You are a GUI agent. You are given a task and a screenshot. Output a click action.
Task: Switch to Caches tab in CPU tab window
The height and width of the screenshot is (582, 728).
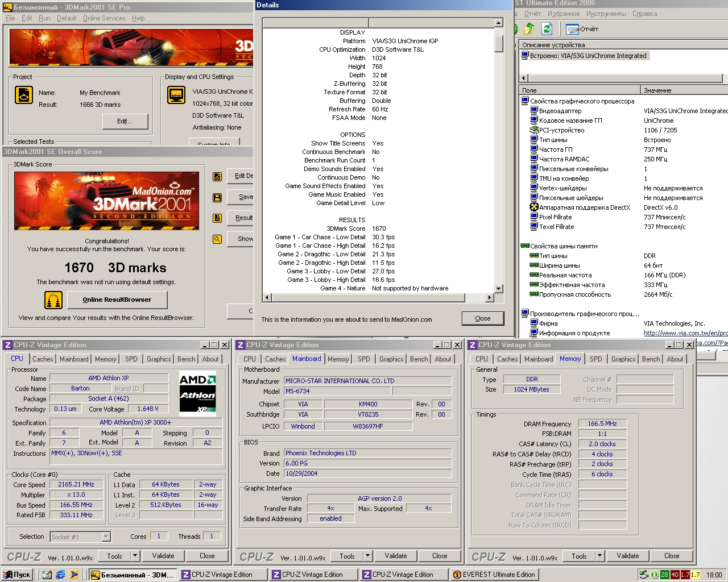(x=43, y=359)
